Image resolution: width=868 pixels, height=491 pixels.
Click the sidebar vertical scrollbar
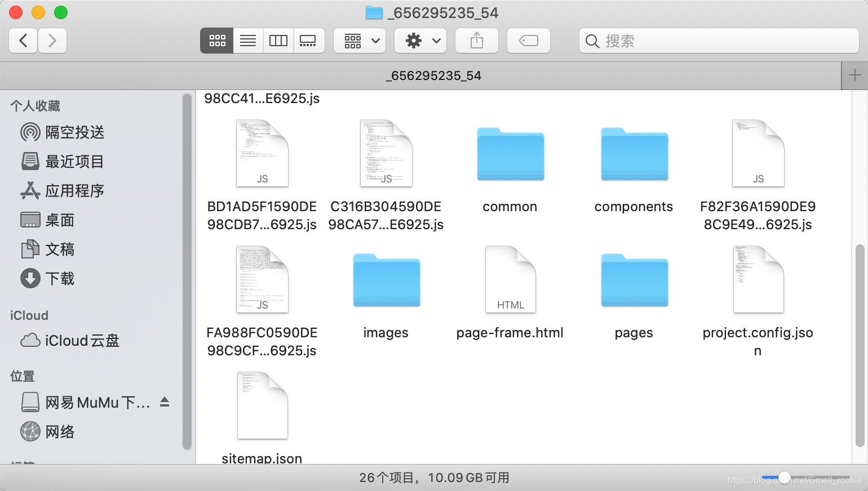pos(187,271)
